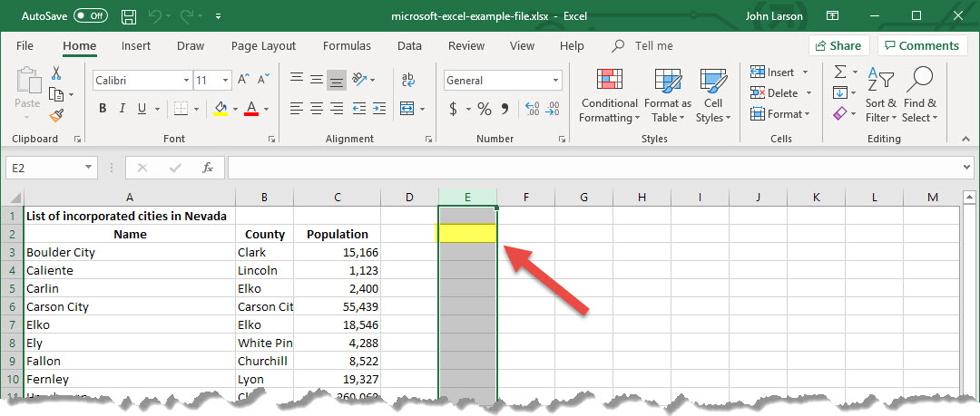Click the AutoSum sigma icon
Image resolution: width=980 pixels, height=416 pixels.
pyautogui.click(x=840, y=72)
